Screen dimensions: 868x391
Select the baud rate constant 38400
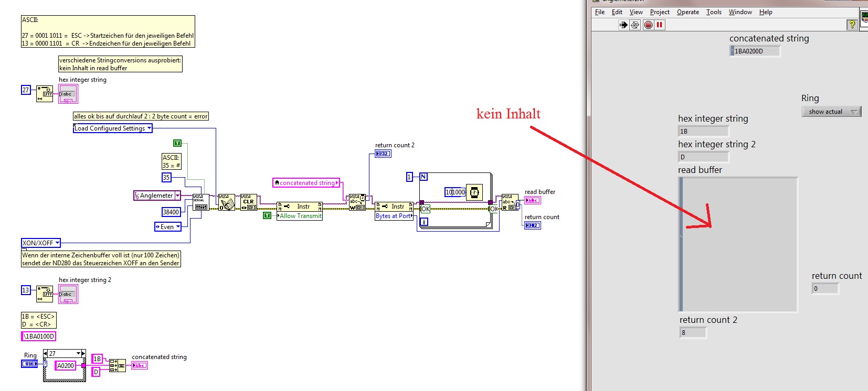pyautogui.click(x=171, y=212)
